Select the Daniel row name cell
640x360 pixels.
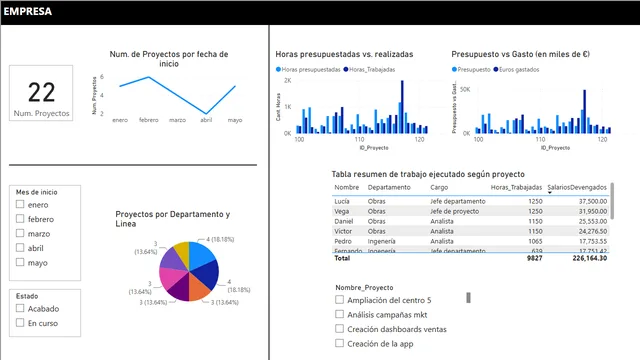click(344, 221)
